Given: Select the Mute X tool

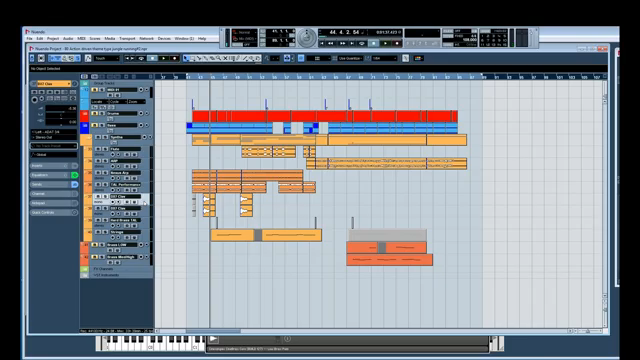Looking at the screenshot, I should coord(225,58).
